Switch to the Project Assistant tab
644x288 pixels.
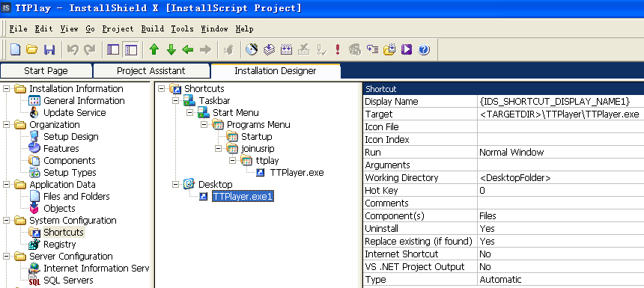151,70
